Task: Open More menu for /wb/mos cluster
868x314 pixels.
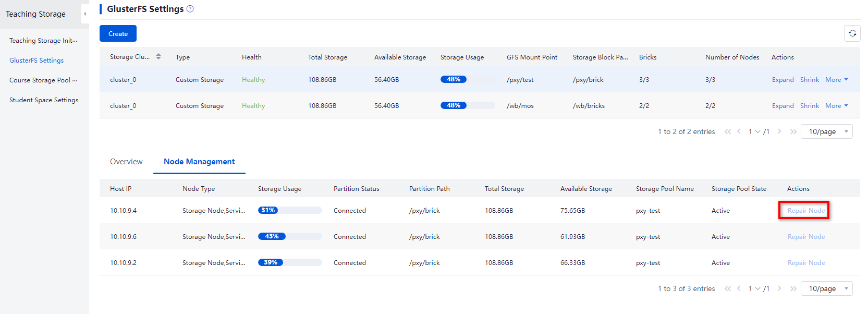Action: pos(837,106)
